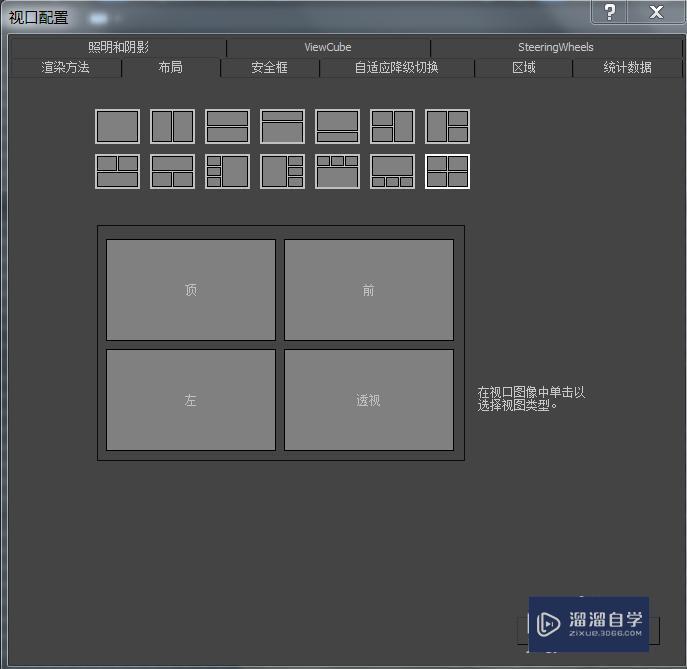687x669 pixels.
Task: Open the 照明和阴影 tab
Action: tap(118, 47)
